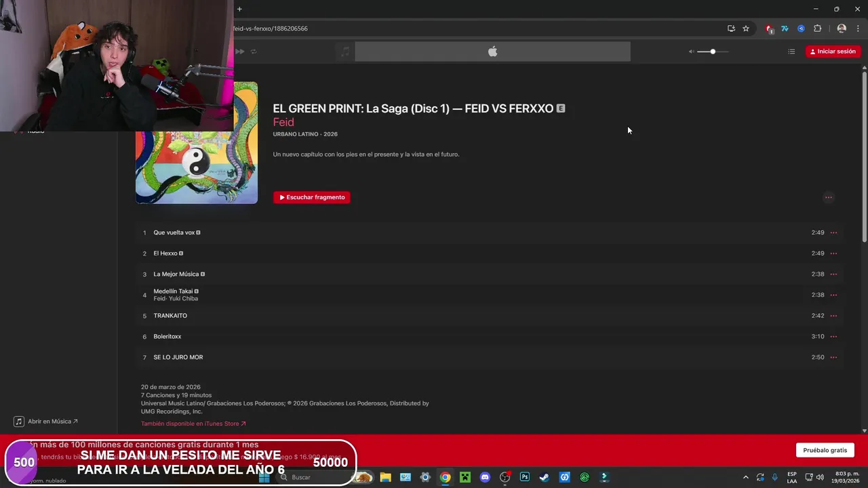Show hidden system tray icons chevron
Screen dimensions: 868x488
click(746, 477)
